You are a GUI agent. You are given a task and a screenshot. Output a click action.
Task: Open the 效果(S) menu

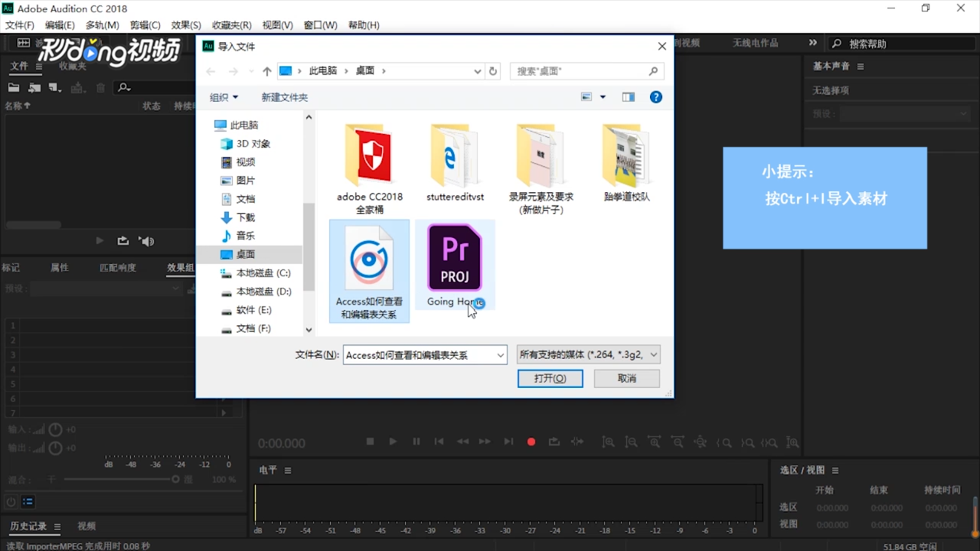pyautogui.click(x=186, y=25)
